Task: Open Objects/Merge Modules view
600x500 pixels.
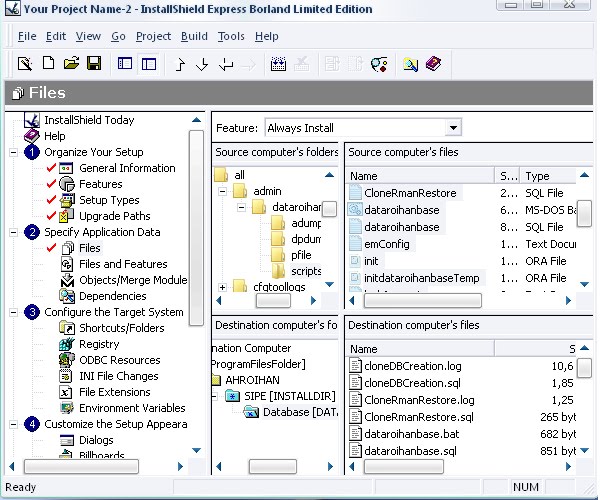Action: tap(133, 280)
